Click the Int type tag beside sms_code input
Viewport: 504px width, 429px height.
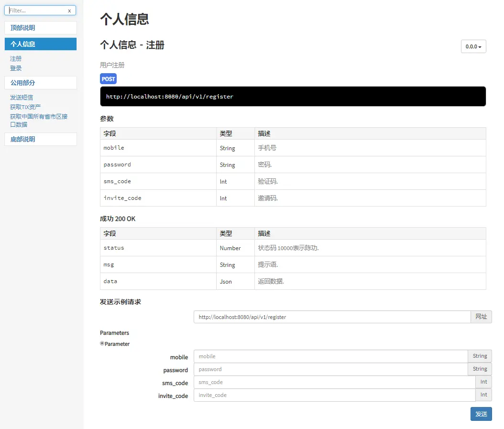tap(484, 382)
